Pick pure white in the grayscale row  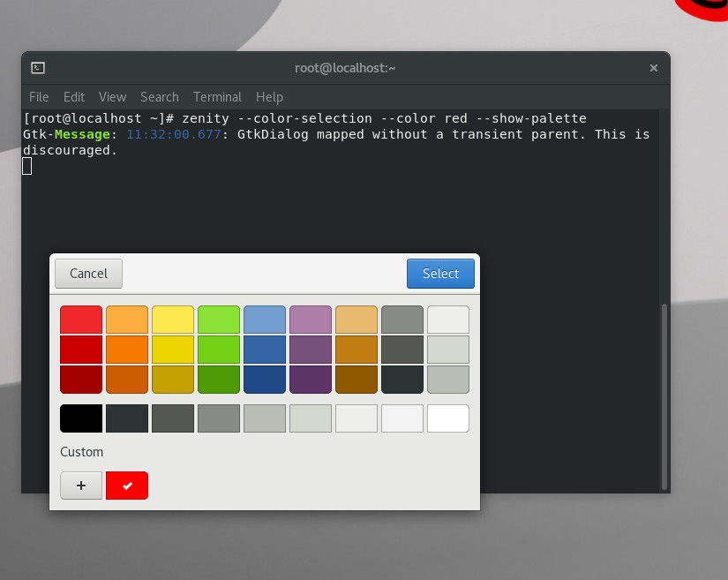[448, 418]
